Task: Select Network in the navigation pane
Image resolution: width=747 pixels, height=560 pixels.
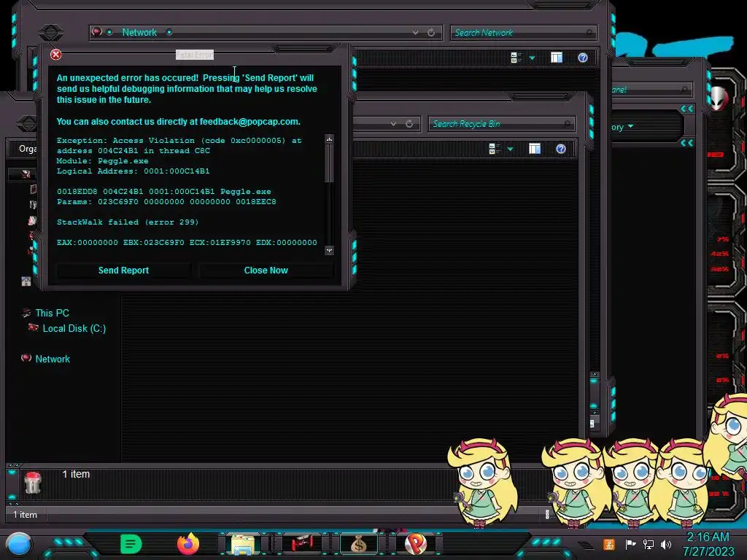Action: point(53,359)
